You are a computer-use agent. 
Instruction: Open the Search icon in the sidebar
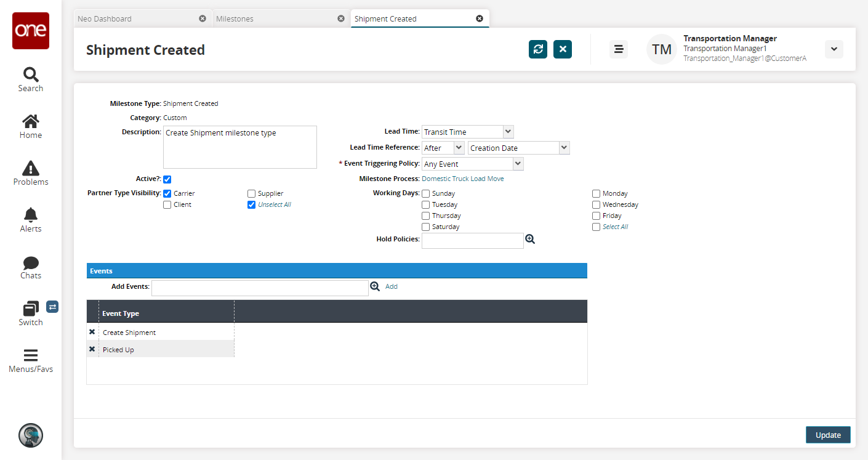(x=31, y=79)
